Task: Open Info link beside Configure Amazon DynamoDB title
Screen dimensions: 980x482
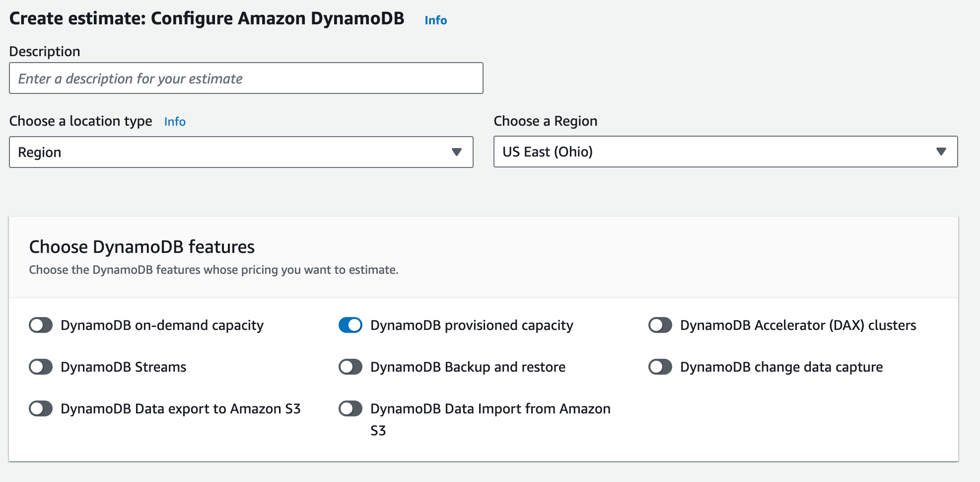Action: (435, 20)
